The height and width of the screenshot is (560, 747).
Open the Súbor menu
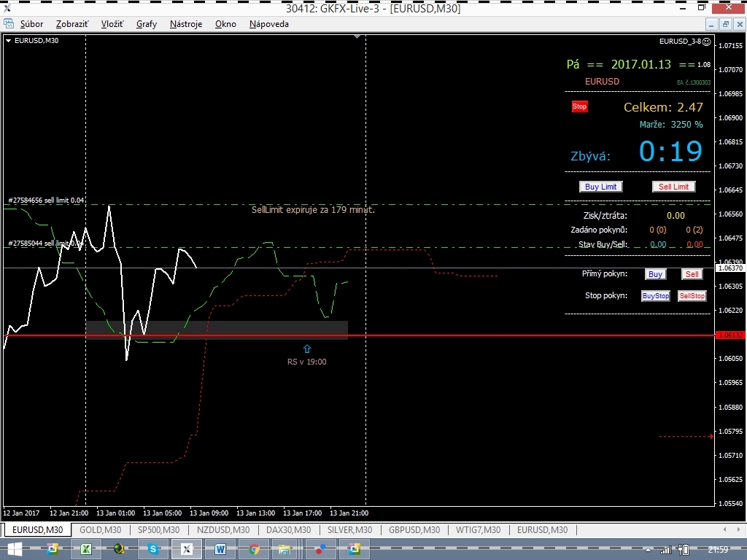[31, 24]
